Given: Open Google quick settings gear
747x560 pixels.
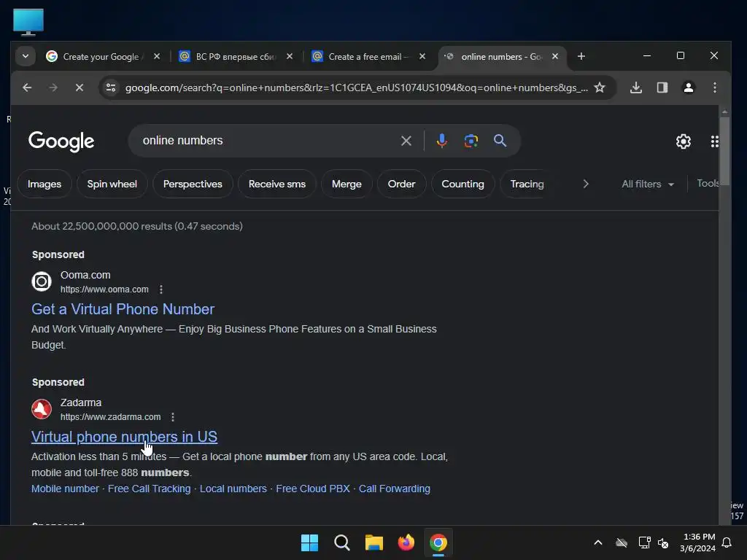Looking at the screenshot, I should [684, 141].
